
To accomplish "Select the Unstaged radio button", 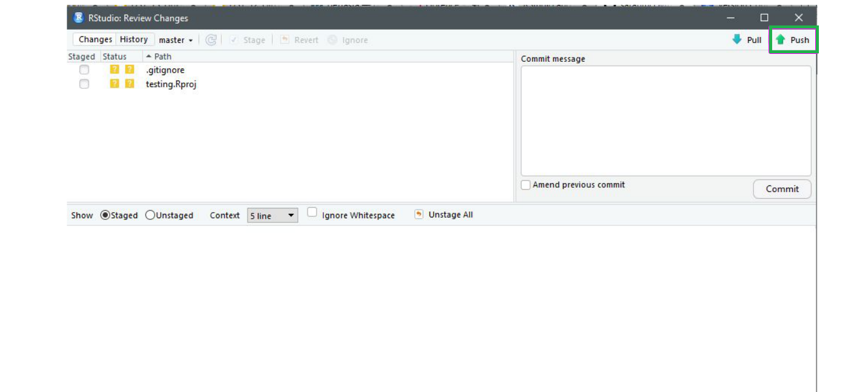I will pyautogui.click(x=150, y=215).
